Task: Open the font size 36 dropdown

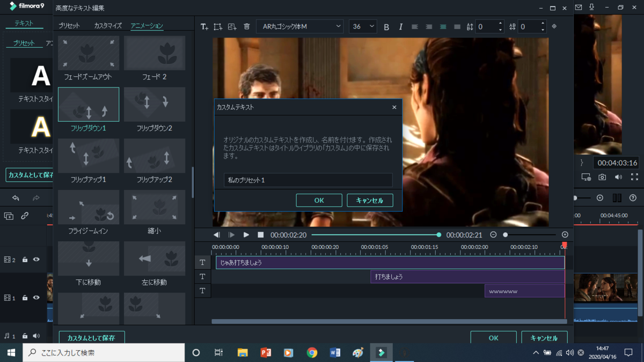Action: pyautogui.click(x=363, y=26)
